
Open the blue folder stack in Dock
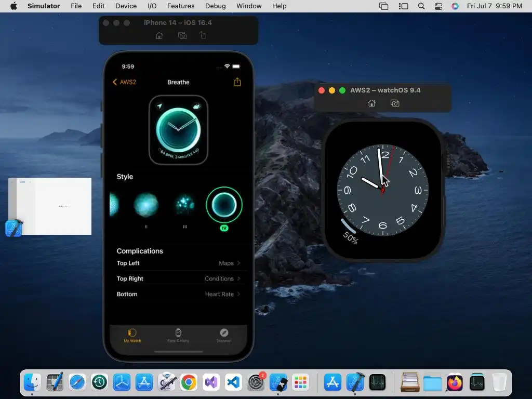tap(432, 383)
